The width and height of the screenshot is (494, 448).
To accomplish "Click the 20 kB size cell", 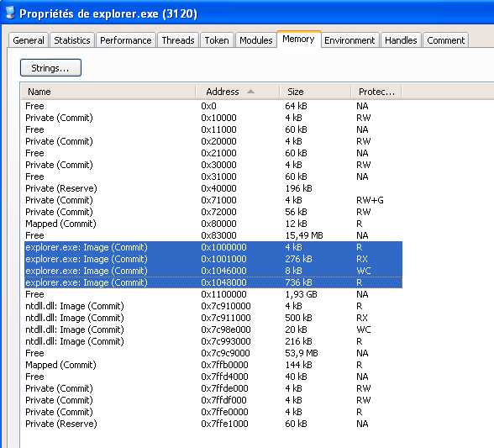I will [x=296, y=329].
